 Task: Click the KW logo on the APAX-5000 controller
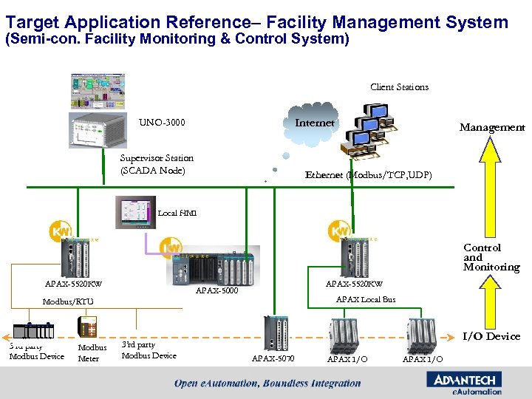171,248
